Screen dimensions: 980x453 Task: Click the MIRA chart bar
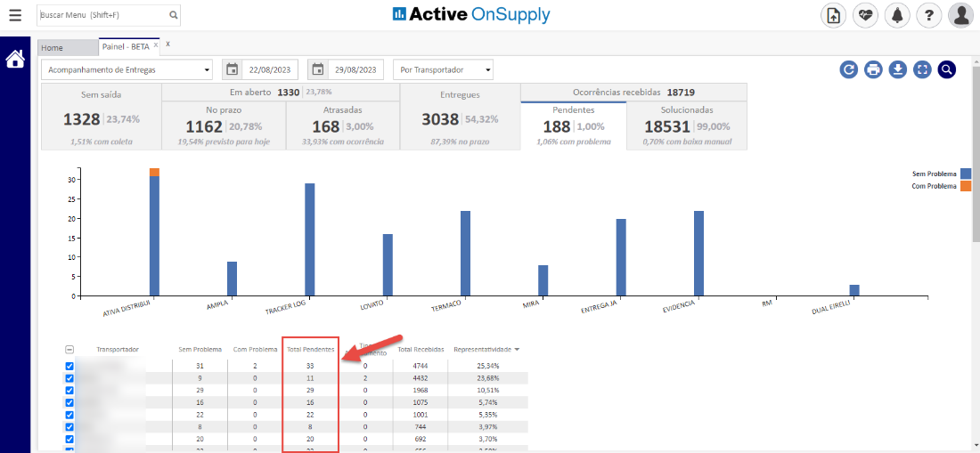tap(543, 280)
